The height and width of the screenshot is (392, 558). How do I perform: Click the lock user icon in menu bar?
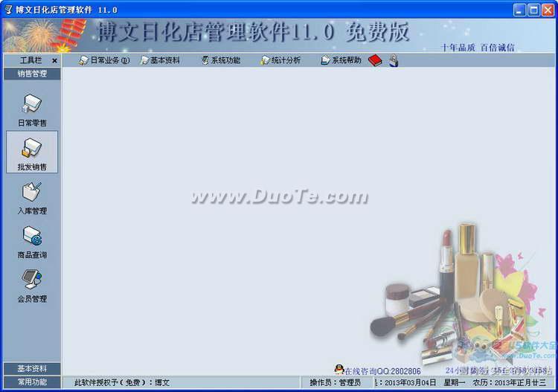[393, 60]
